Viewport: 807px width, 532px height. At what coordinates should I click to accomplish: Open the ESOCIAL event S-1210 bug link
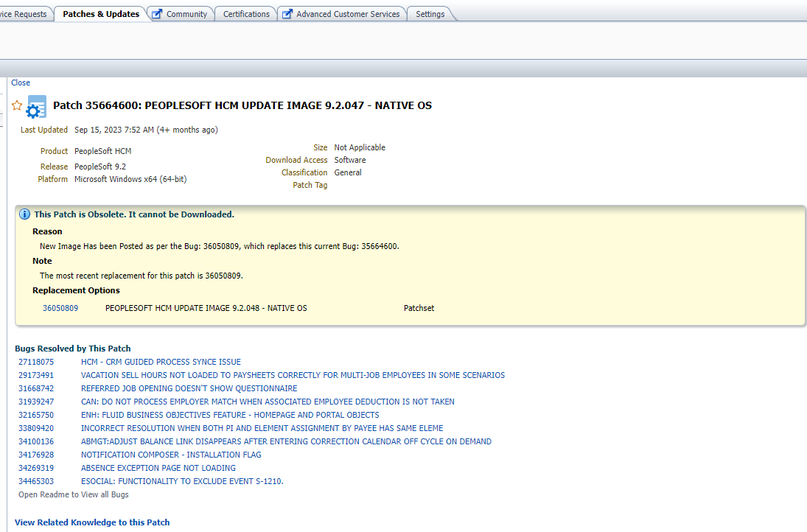pyautogui.click(x=35, y=480)
